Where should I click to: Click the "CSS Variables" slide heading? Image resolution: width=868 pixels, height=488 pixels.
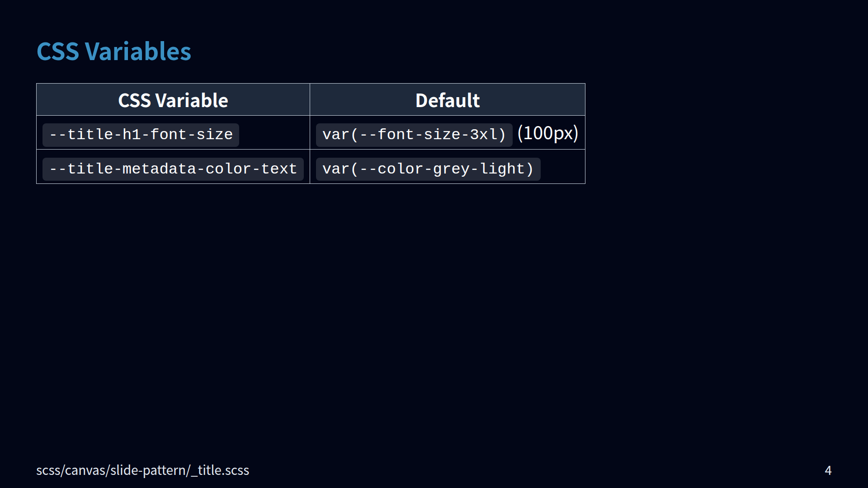click(x=113, y=52)
